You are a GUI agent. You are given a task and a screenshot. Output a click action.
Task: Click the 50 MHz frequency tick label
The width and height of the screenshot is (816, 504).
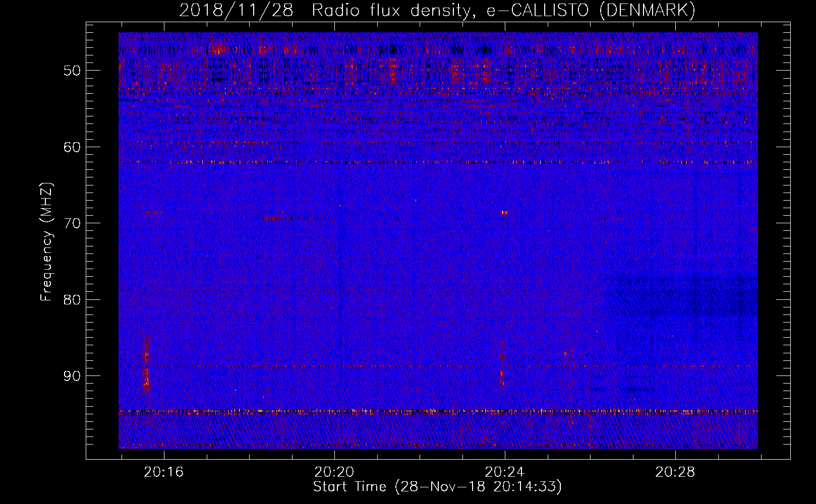click(72, 71)
